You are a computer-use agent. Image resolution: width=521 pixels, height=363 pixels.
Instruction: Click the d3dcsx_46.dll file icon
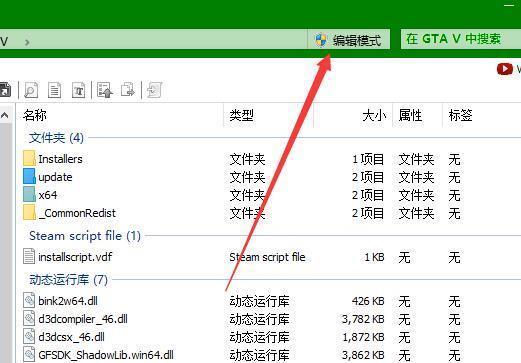[x=29, y=336]
